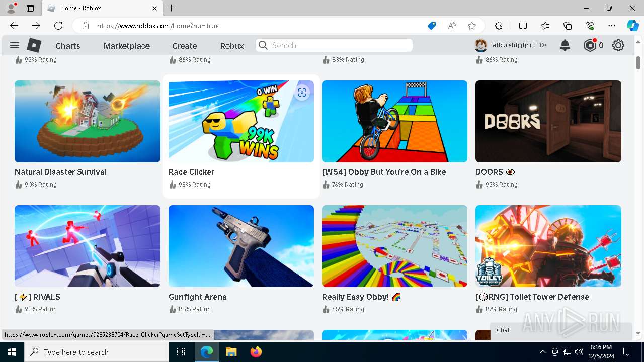The image size is (644, 362).
Task: View site information lock icon
Action: click(86, 26)
